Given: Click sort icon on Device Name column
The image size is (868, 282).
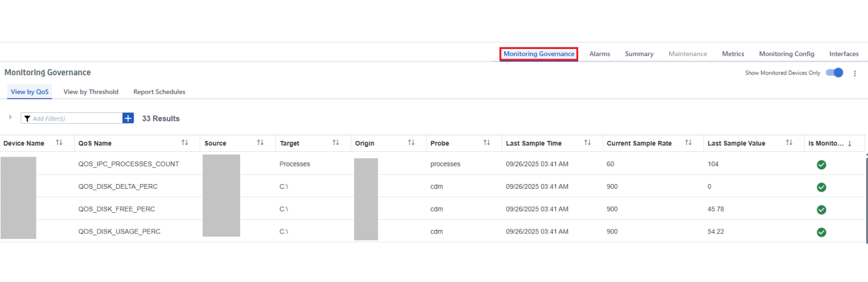Looking at the screenshot, I should pos(59,143).
